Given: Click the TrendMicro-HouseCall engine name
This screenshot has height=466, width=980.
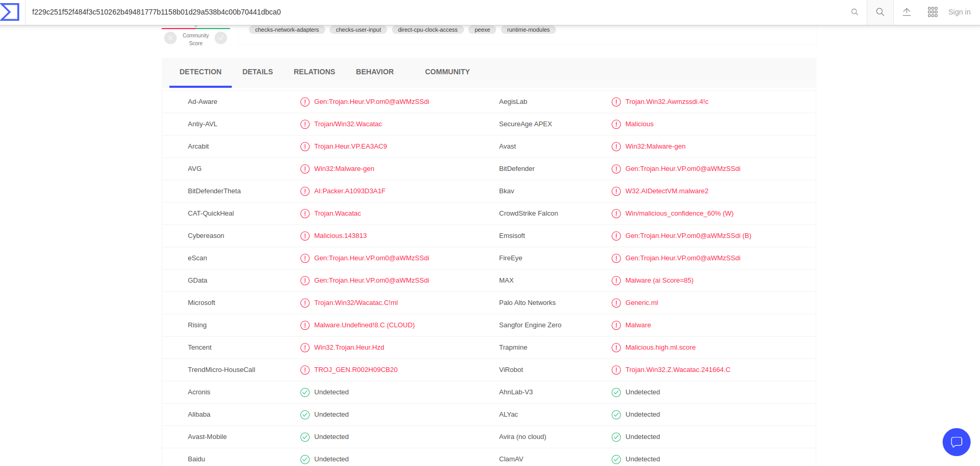Looking at the screenshot, I should click(x=221, y=370).
